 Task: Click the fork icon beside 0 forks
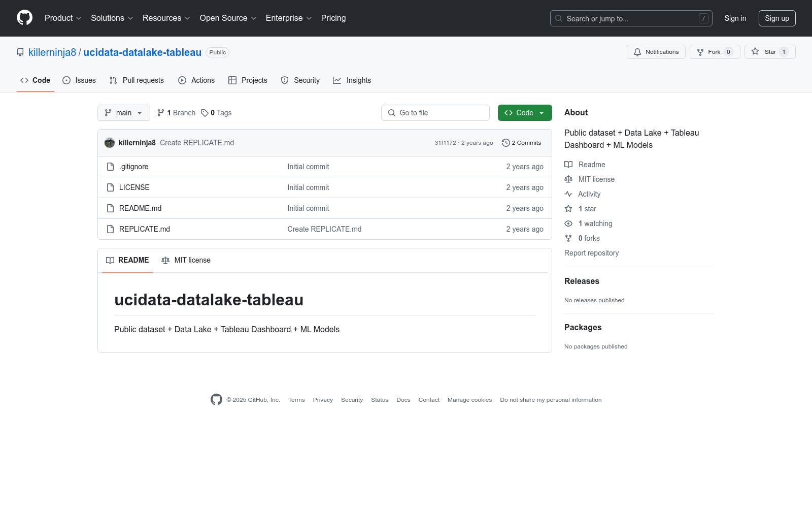tap(568, 238)
